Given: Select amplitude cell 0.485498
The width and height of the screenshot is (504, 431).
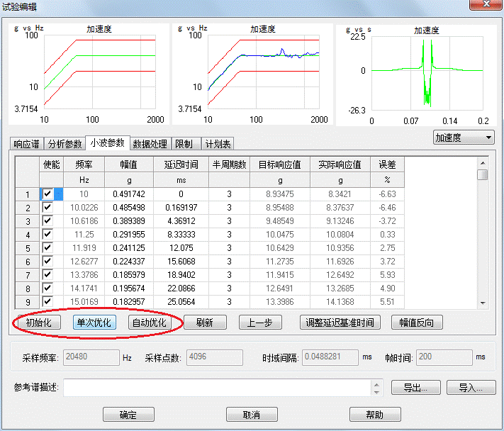Looking at the screenshot, I should [x=129, y=207].
